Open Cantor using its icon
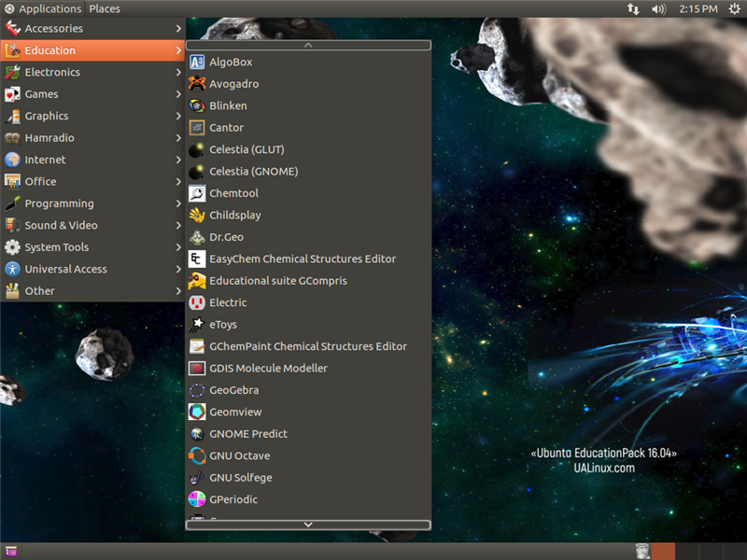The width and height of the screenshot is (747, 560). 197,128
